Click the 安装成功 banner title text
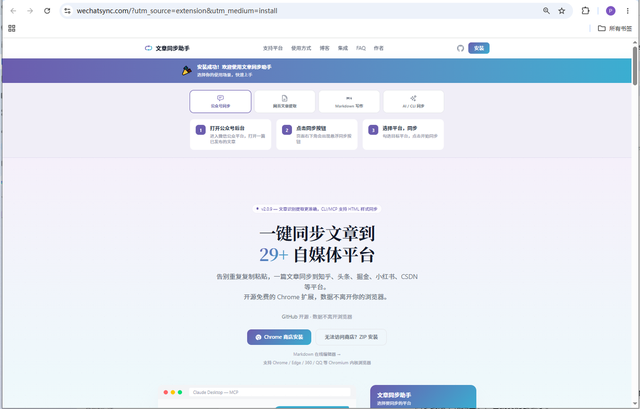This screenshot has height=409, width=640. point(234,67)
